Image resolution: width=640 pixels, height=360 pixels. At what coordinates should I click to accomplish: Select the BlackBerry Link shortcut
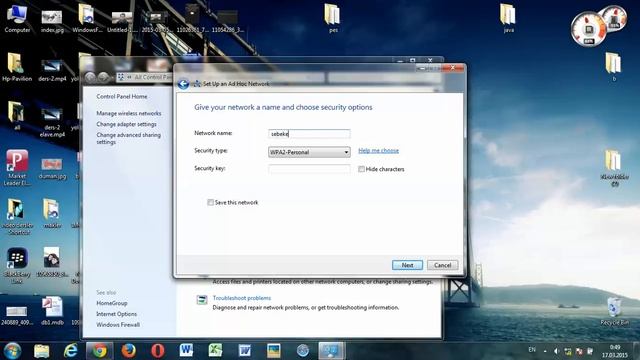17,266
